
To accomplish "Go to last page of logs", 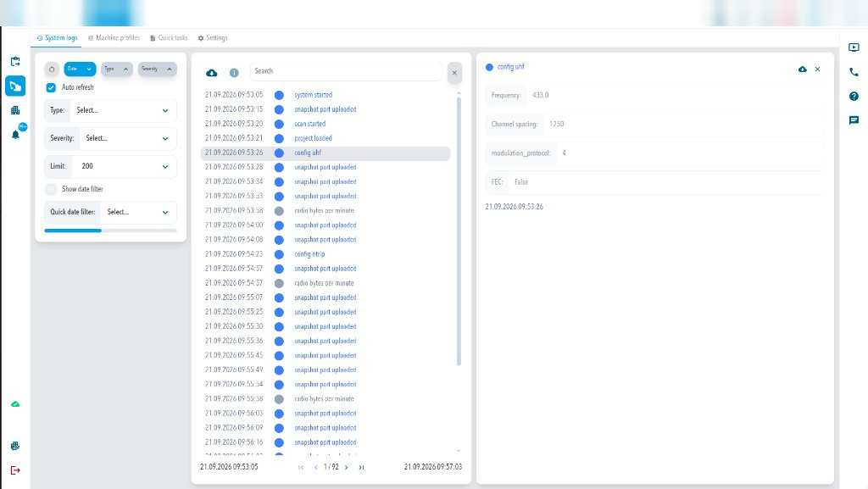I will [361, 468].
